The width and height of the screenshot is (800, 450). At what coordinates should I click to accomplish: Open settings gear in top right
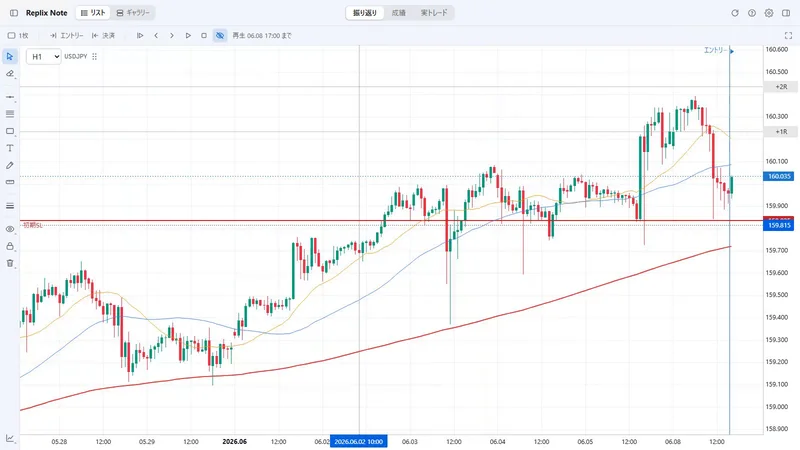[769, 13]
